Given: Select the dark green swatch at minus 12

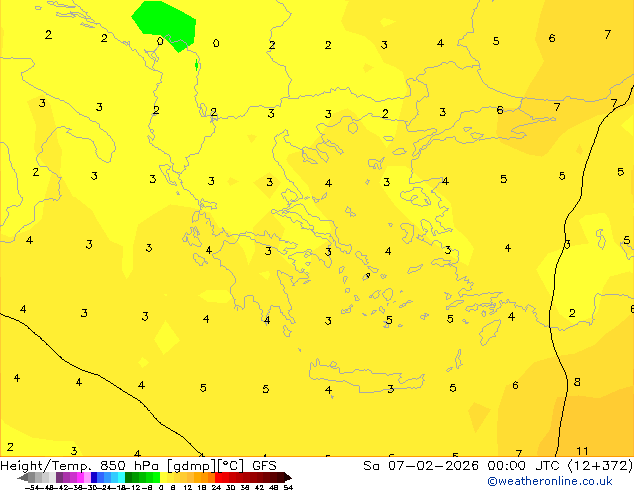Looking at the screenshot, I should pos(128,477).
